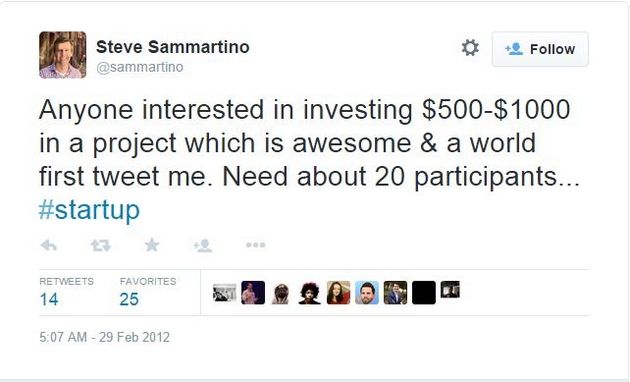This screenshot has height=382, width=630.
Task: Click the follow-person icon under the tweet
Action: coord(203,245)
